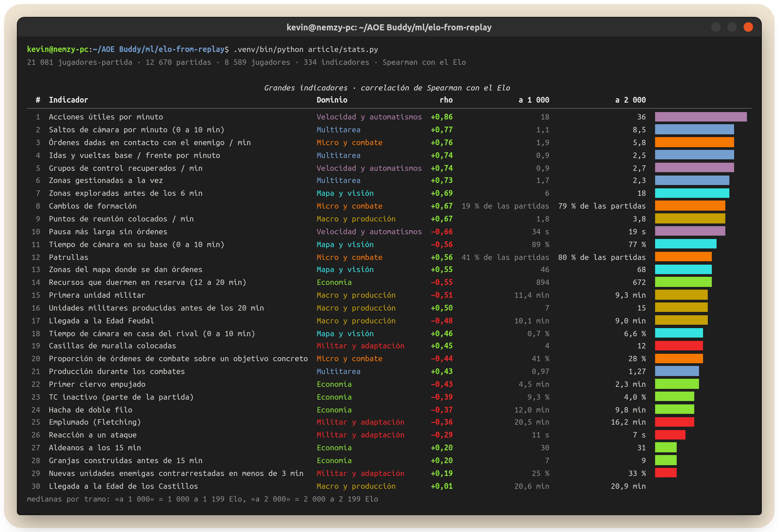778x532 pixels.
Task: Click 'Tiempo de cámara en casa del rival'
Action: pyautogui.click(x=124, y=334)
